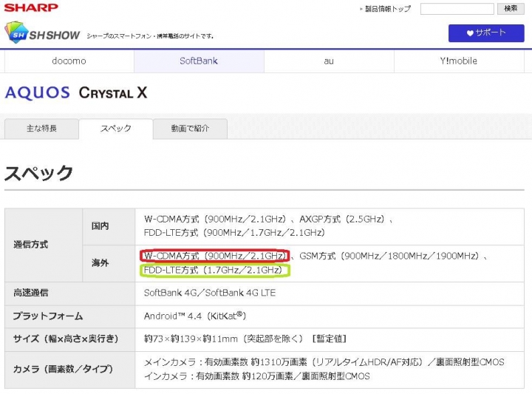Click the スペック page heading
Image resolution: width=532 pixels, height=394 pixels.
(38, 173)
